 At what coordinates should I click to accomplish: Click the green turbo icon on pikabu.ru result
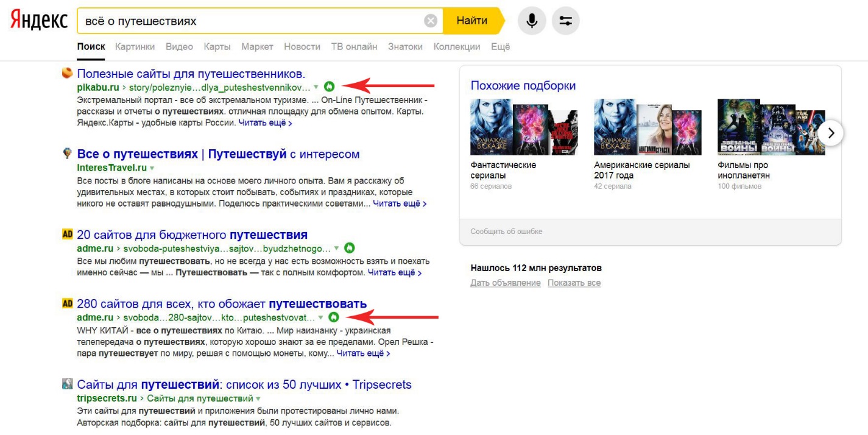pos(330,87)
